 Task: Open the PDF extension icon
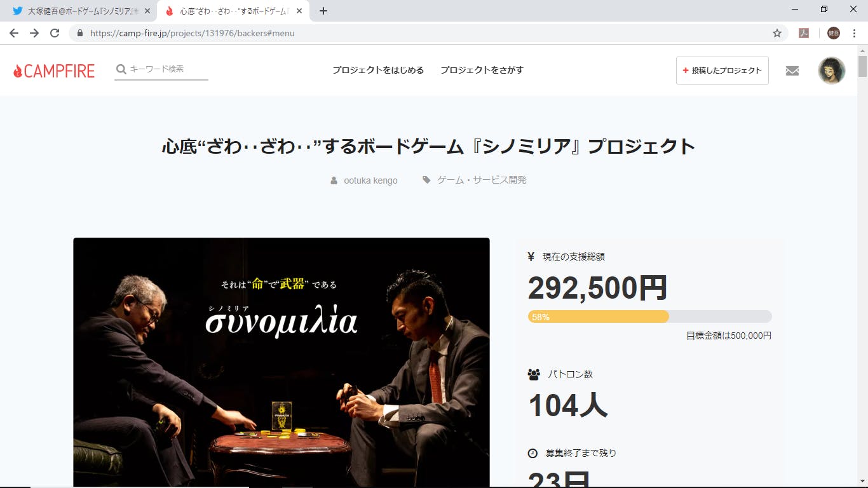[x=804, y=33]
